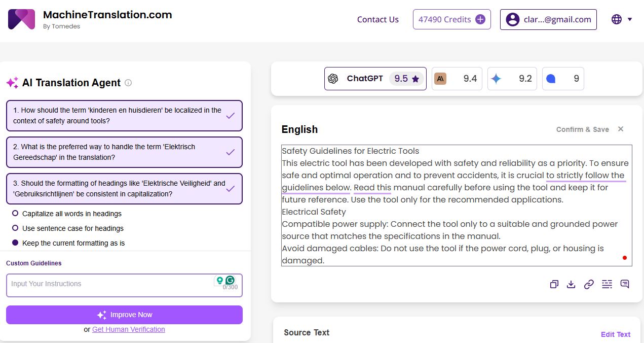This screenshot has width=644, height=343.
Task: Select the engine tab scored 9.2
Action: [512, 79]
